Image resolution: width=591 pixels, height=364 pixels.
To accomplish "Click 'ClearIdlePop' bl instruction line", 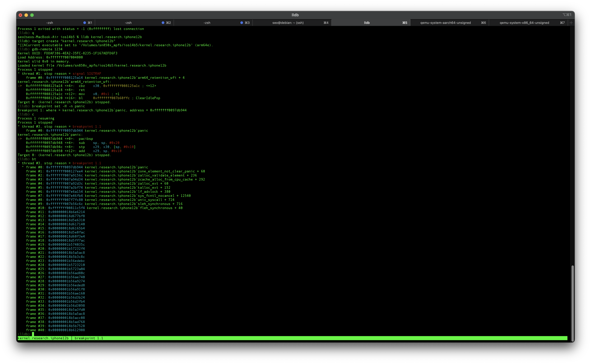I will [x=93, y=98].
